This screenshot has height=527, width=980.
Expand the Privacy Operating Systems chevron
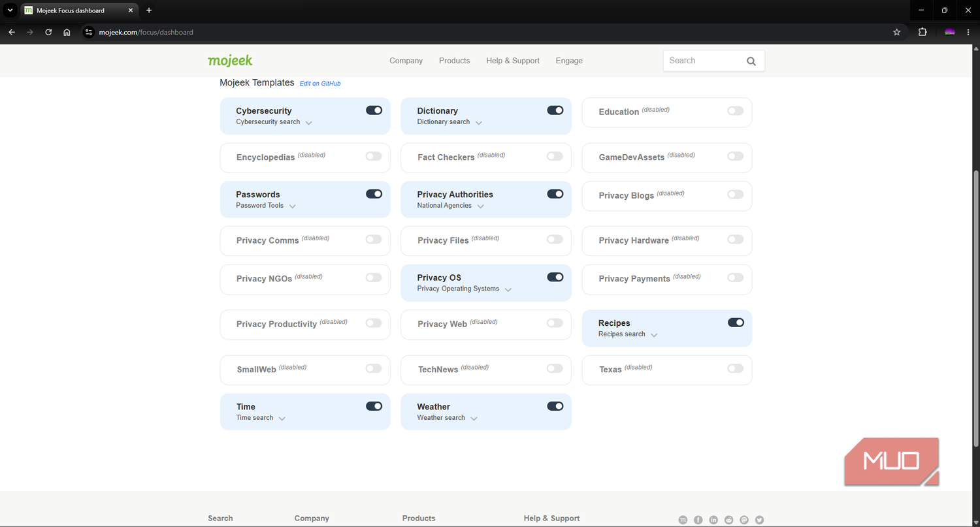(508, 289)
